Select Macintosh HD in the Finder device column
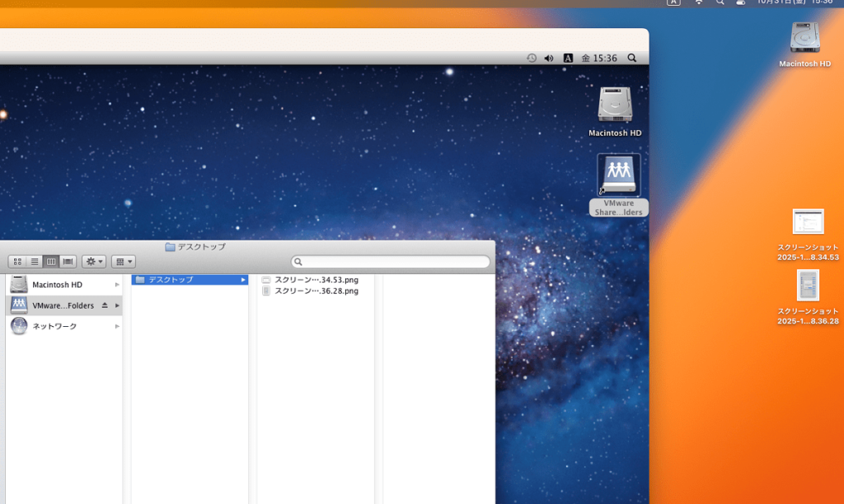Image resolution: width=844 pixels, height=504 pixels. [x=64, y=285]
